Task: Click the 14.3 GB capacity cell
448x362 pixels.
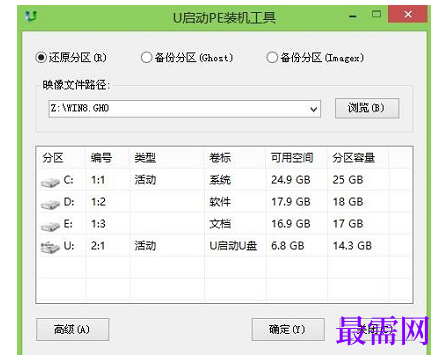Action: (x=352, y=246)
